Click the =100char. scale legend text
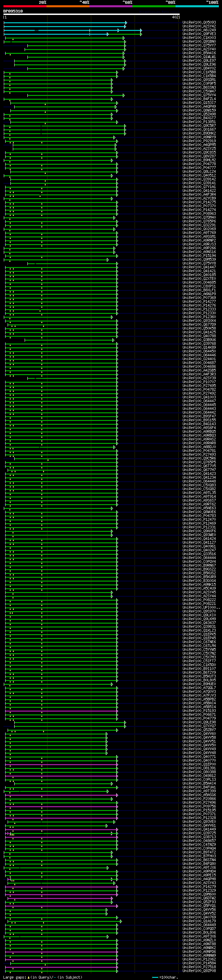Image resolution: width=222 pixels, height=980 pixels. tap(168, 977)
